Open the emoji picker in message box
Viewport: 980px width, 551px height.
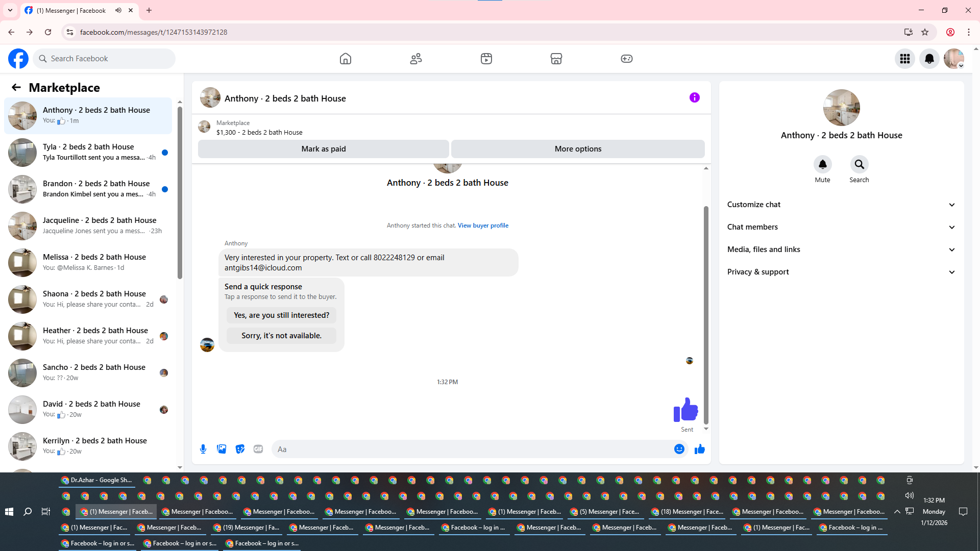(679, 449)
